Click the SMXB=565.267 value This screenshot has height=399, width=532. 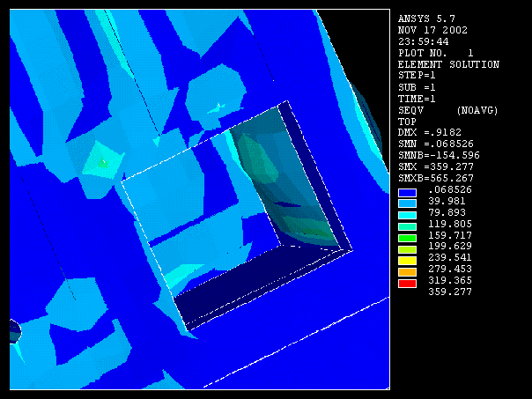(436, 178)
